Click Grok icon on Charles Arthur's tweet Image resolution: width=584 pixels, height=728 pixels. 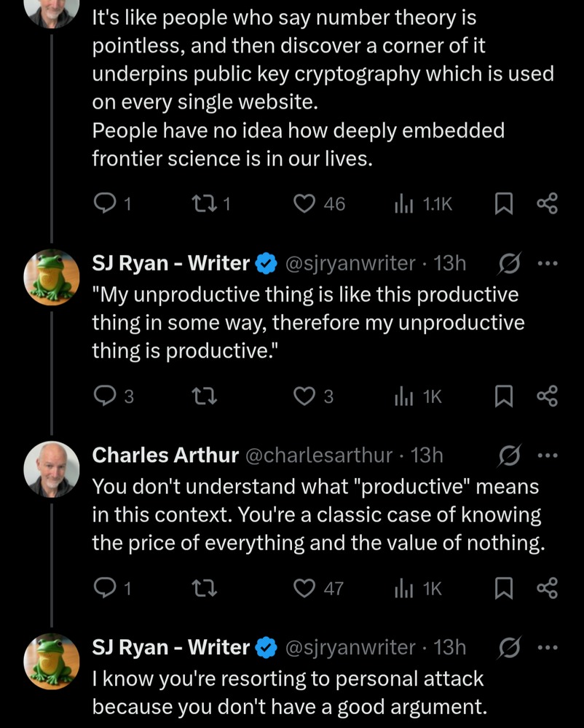(x=509, y=455)
